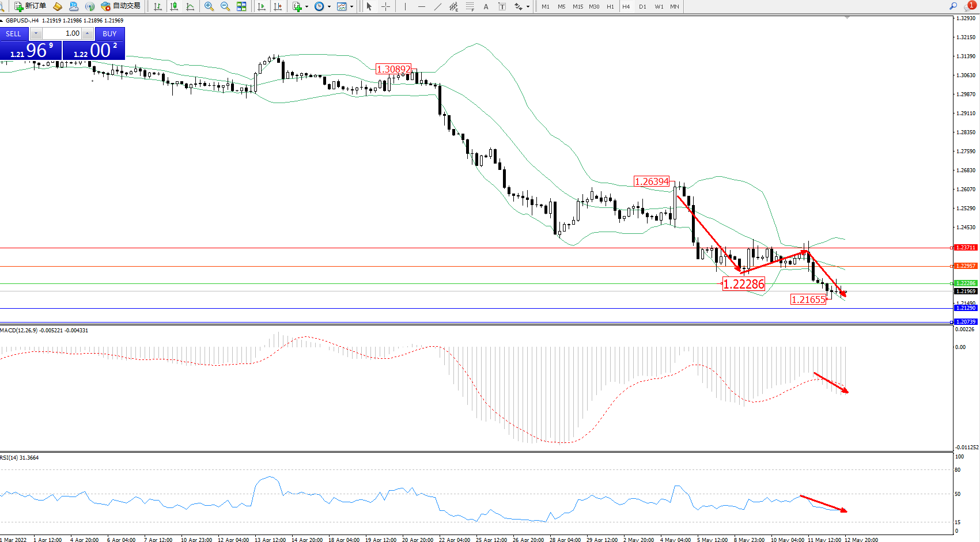Switch chart to candlestick display
The image size is (980, 542).
coord(174,6)
